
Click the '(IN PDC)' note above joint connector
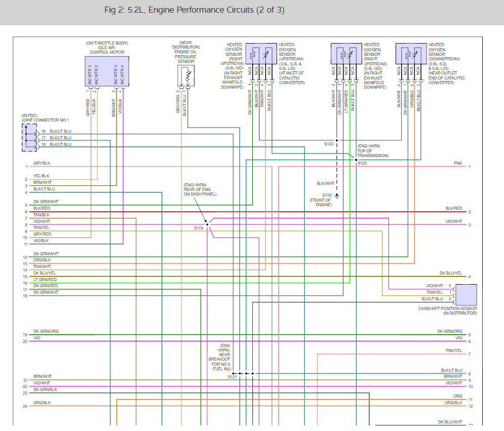[x=29, y=115]
